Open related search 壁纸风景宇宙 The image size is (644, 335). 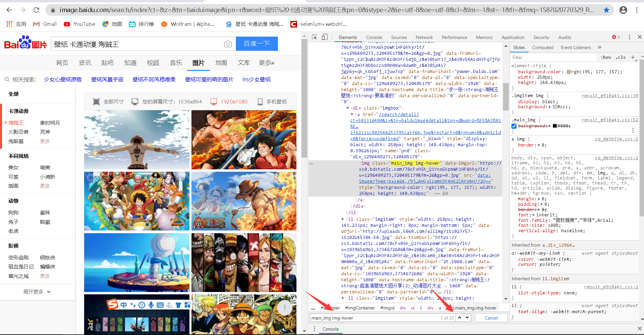coord(107,80)
